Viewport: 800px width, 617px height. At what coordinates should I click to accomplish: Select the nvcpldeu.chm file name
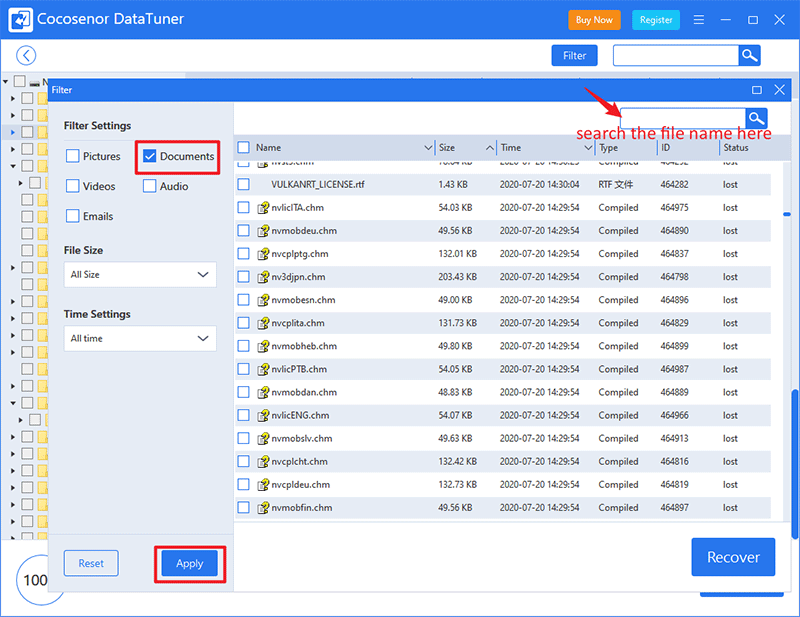click(301, 485)
